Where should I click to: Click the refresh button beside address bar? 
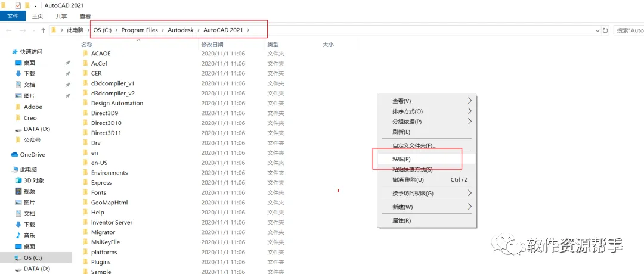[x=605, y=30]
